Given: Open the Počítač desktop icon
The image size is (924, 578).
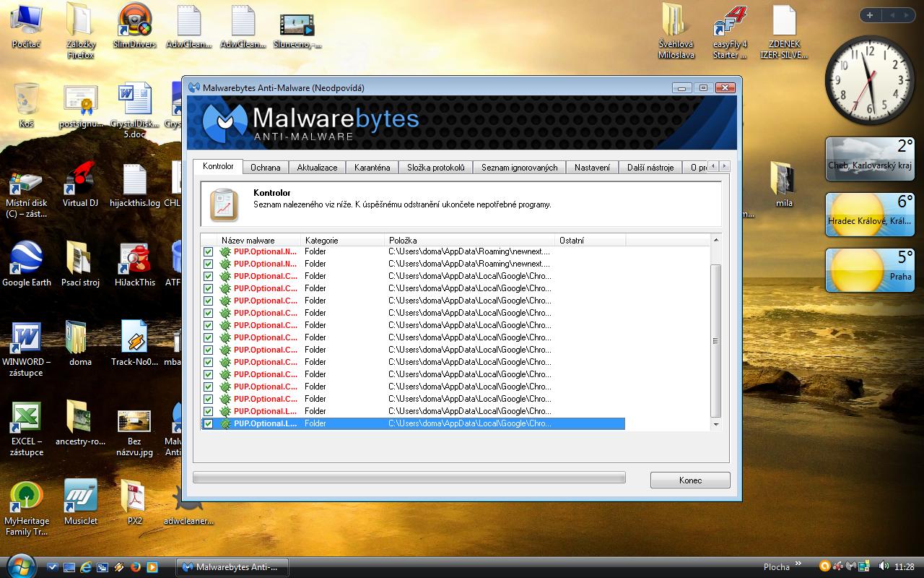Looking at the screenshot, I should pos(26,27).
